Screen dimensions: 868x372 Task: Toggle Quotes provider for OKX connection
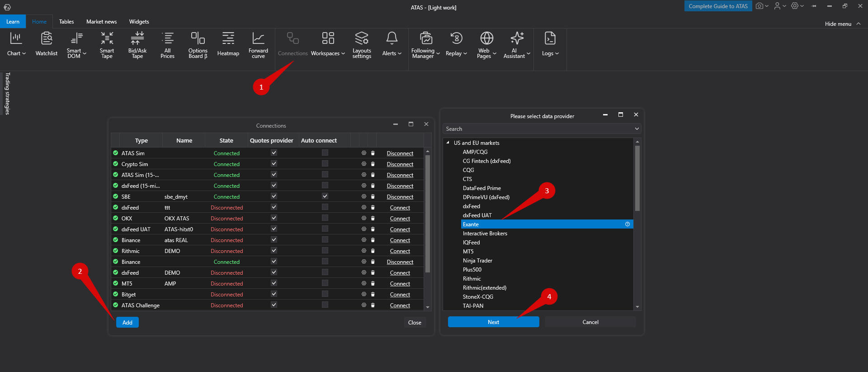tap(274, 218)
